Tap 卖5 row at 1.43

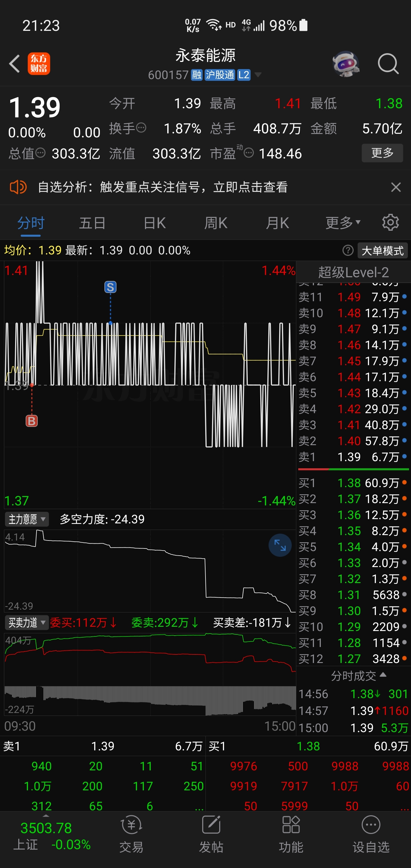(x=353, y=393)
